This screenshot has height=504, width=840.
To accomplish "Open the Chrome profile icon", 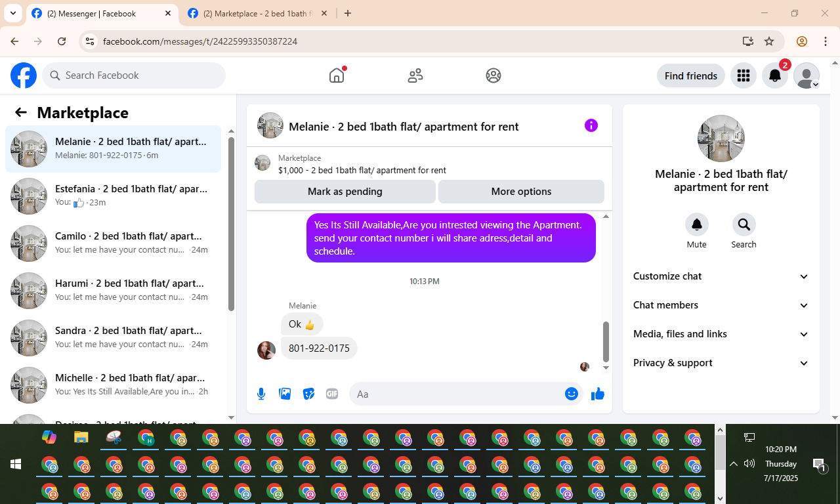I will [801, 41].
